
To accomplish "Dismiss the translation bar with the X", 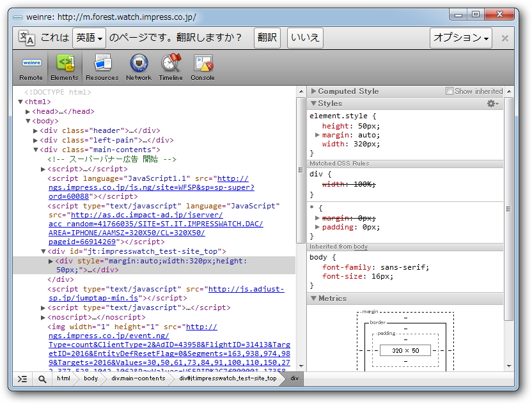I will click(x=505, y=38).
